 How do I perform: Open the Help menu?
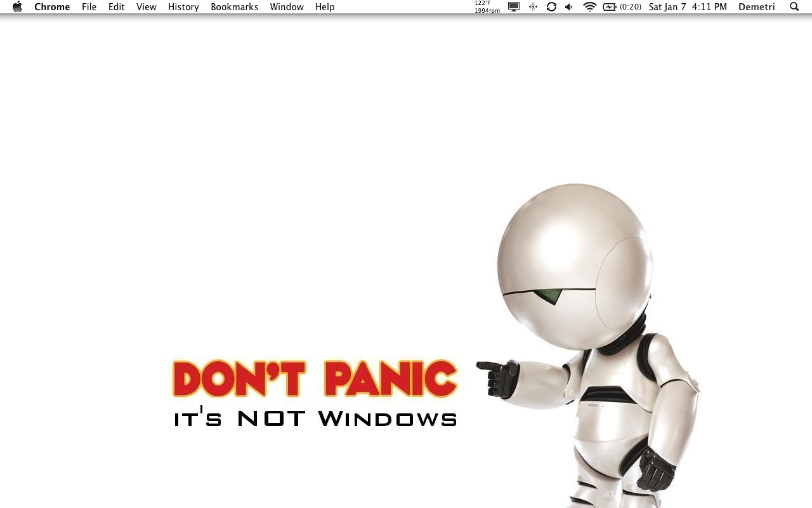[x=325, y=7]
